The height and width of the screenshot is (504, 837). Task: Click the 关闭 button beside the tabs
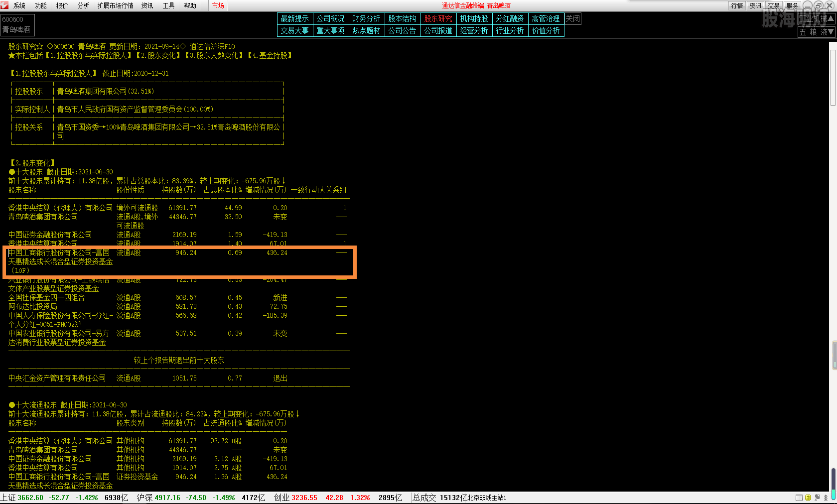[573, 18]
